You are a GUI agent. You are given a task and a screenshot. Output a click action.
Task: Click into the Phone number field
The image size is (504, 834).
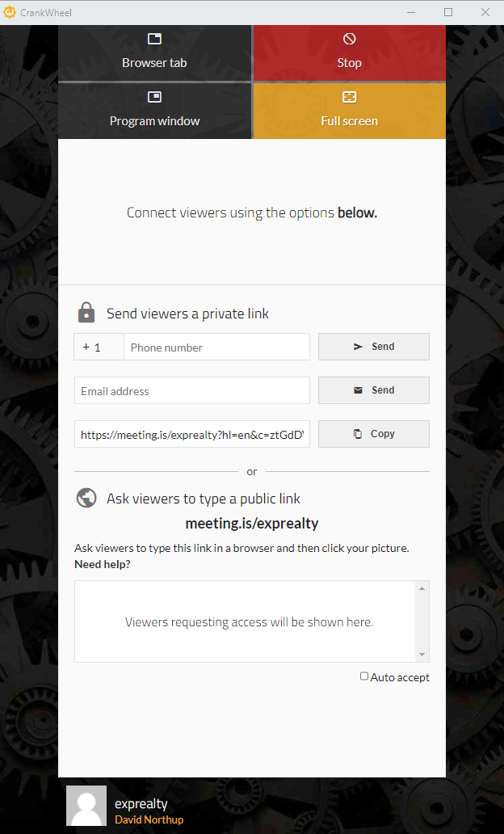(217, 347)
